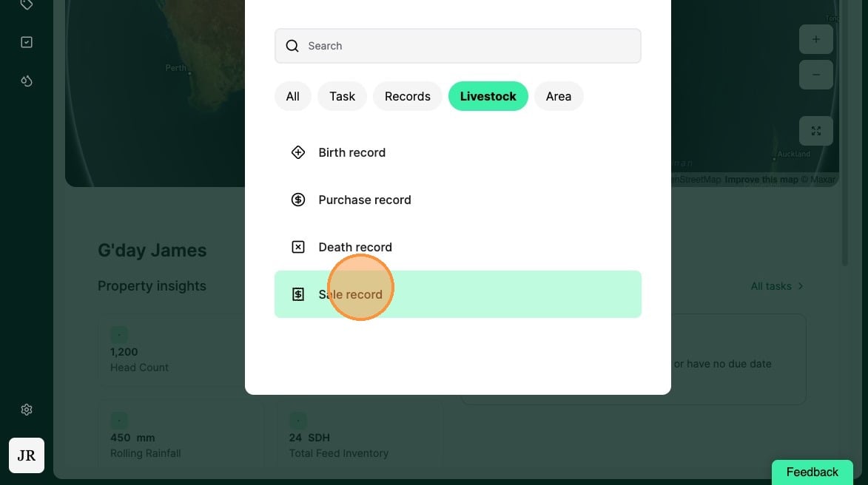The width and height of the screenshot is (868, 485).
Task: Focus the Search input field
Action: tap(458, 46)
